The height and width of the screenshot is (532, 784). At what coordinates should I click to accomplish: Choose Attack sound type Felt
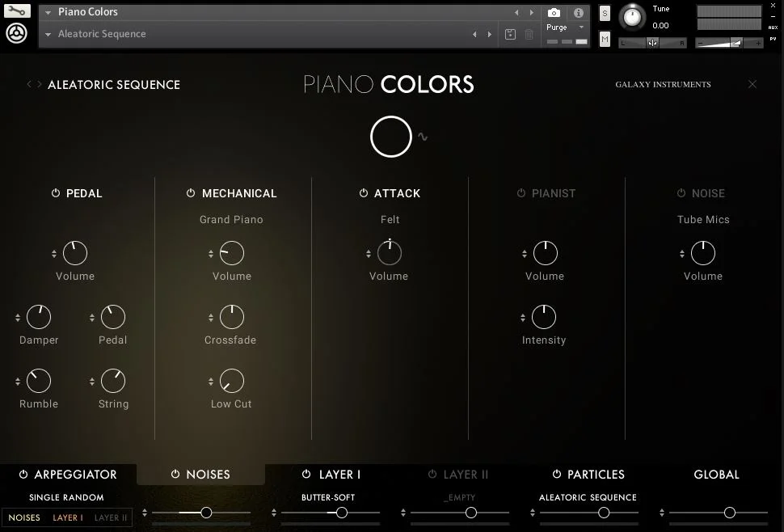click(x=390, y=219)
